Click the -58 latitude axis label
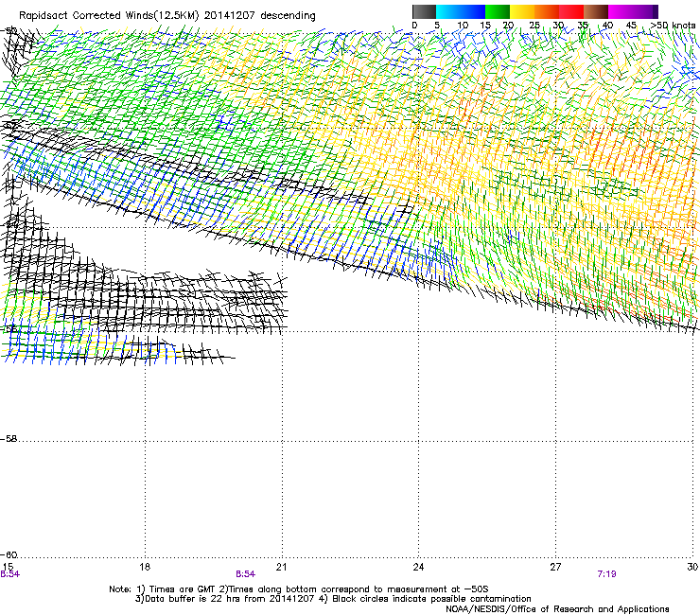The width and height of the screenshot is (700, 615). (x=9, y=439)
